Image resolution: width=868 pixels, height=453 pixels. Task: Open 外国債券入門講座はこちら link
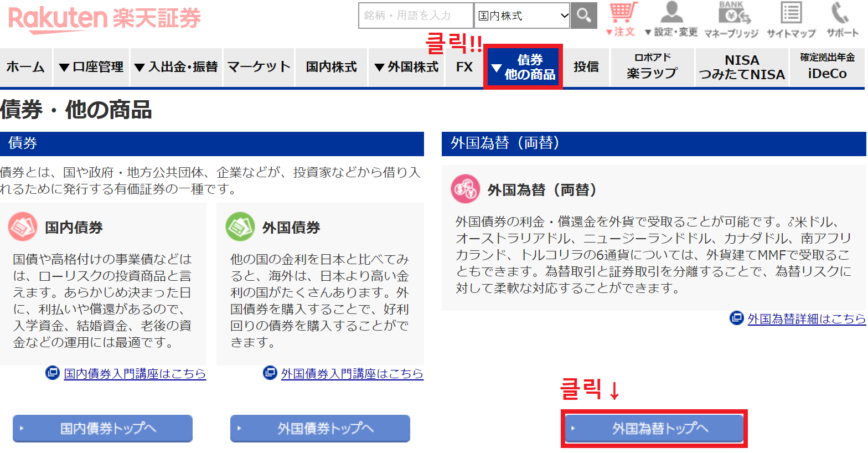352,373
